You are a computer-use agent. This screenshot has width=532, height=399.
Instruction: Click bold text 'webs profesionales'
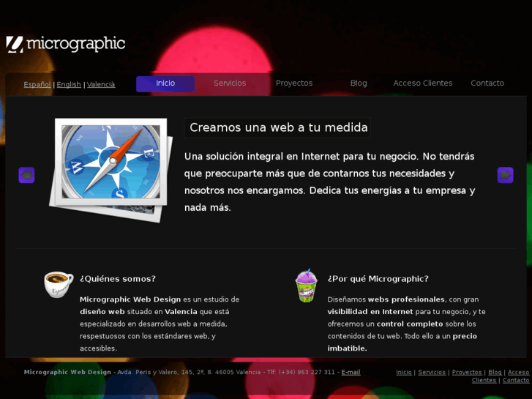point(406,299)
